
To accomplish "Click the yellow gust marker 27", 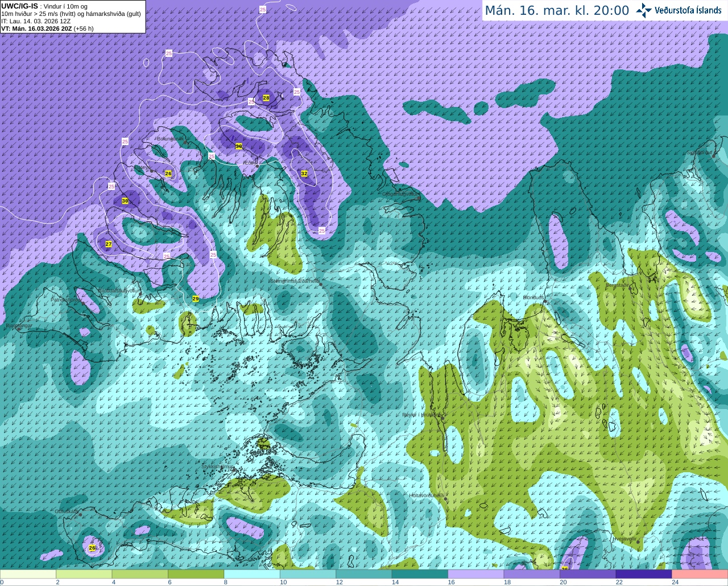I will click(x=109, y=244).
